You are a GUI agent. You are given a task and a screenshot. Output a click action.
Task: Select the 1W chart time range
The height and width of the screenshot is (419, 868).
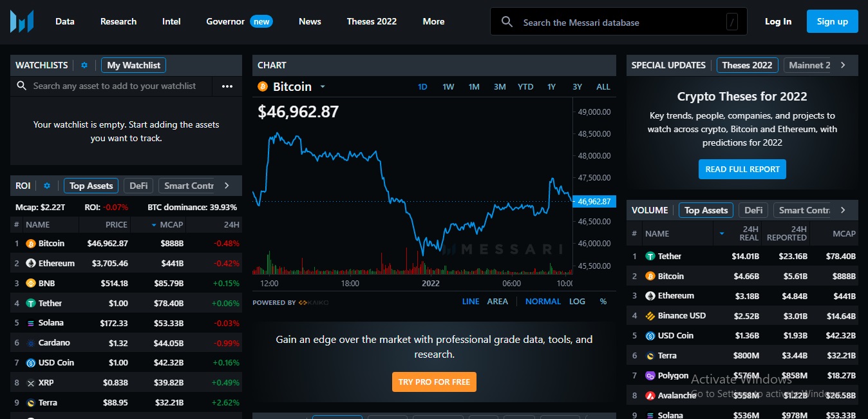(448, 87)
